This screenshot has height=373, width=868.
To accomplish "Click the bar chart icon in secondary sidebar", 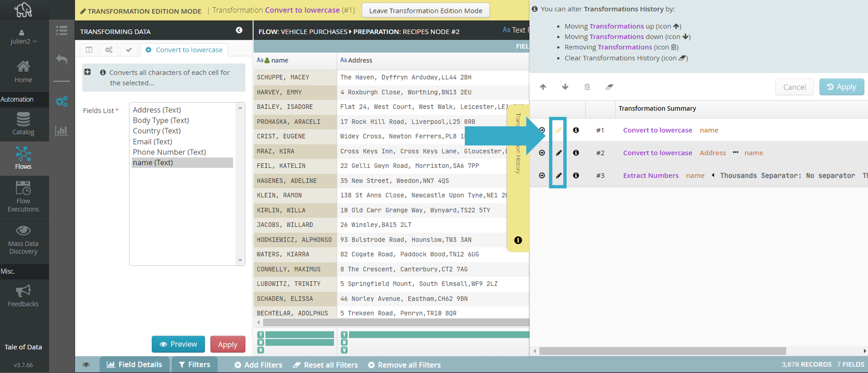I will click(x=62, y=130).
